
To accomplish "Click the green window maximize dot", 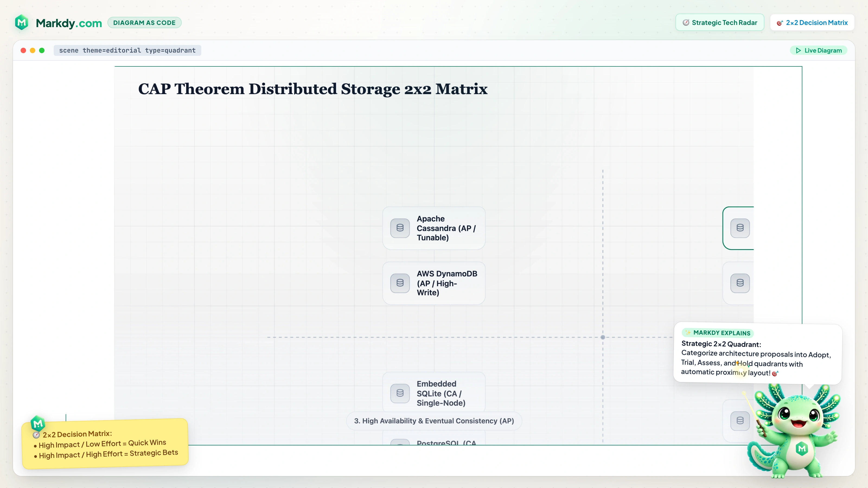I will pyautogui.click(x=42, y=50).
